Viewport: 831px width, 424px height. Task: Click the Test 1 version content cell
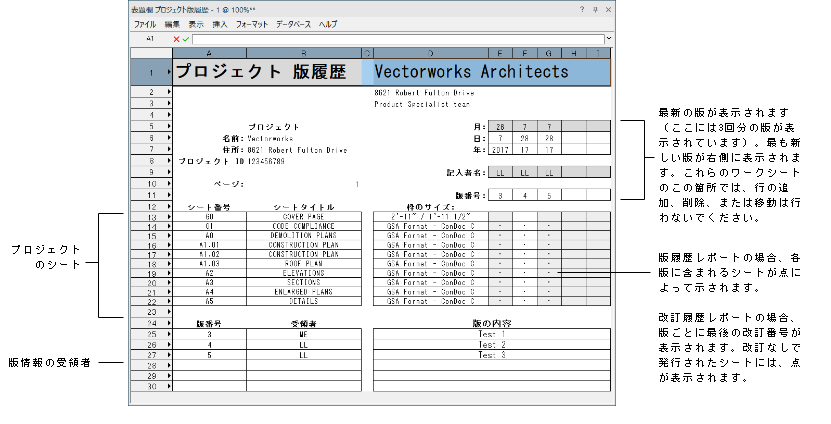[492, 334]
